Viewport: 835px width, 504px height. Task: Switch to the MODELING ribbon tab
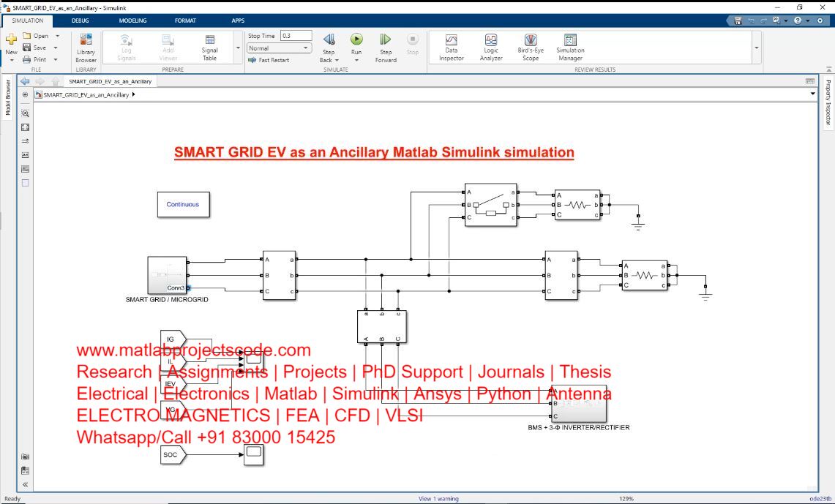coord(132,20)
